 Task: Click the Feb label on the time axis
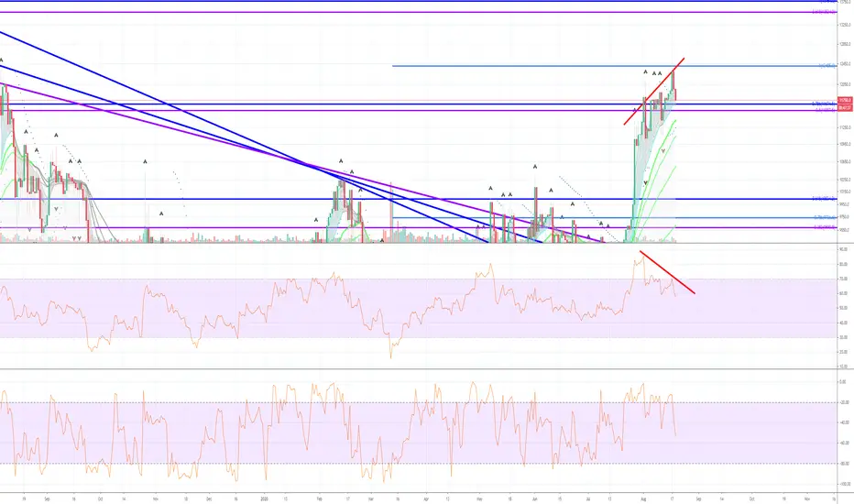(x=320, y=499)
